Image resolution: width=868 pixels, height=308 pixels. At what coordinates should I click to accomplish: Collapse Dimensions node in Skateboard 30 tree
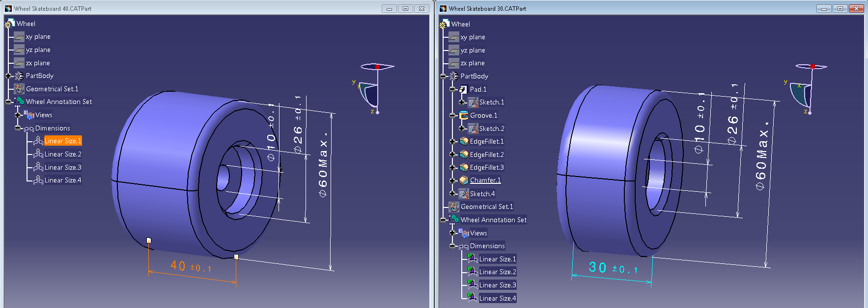click(452, 246)
